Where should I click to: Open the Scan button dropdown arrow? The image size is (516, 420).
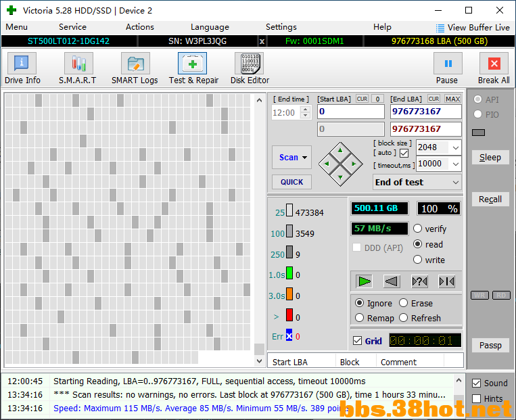pyautogui.click(x=305, y=158)
